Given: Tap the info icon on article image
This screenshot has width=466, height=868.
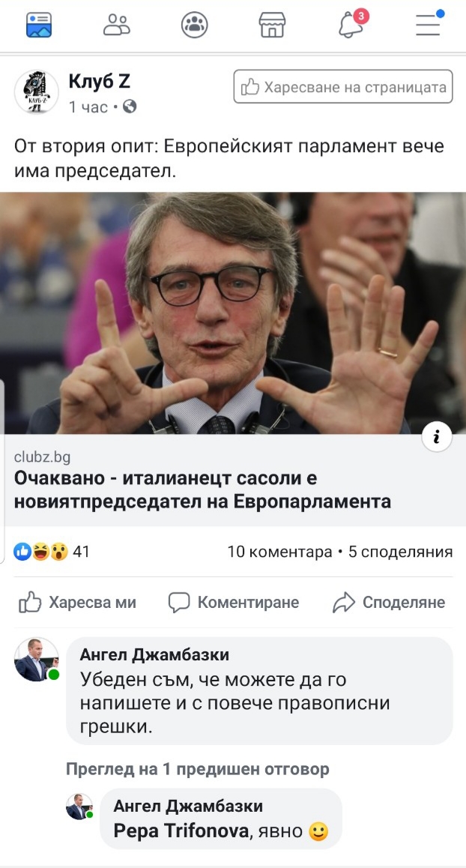Looking at the screenshot, I should [x=437, y=438].
